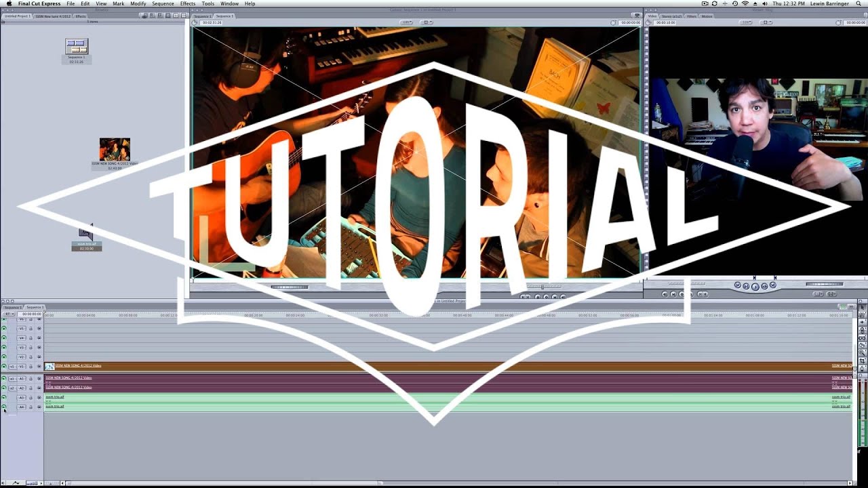Select the SSSM NEW SONG clip on V1

tap(448, 367)
